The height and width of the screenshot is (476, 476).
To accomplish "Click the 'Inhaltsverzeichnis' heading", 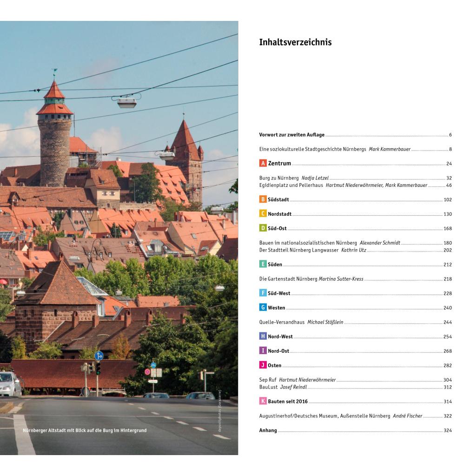I will coord(295,42).
